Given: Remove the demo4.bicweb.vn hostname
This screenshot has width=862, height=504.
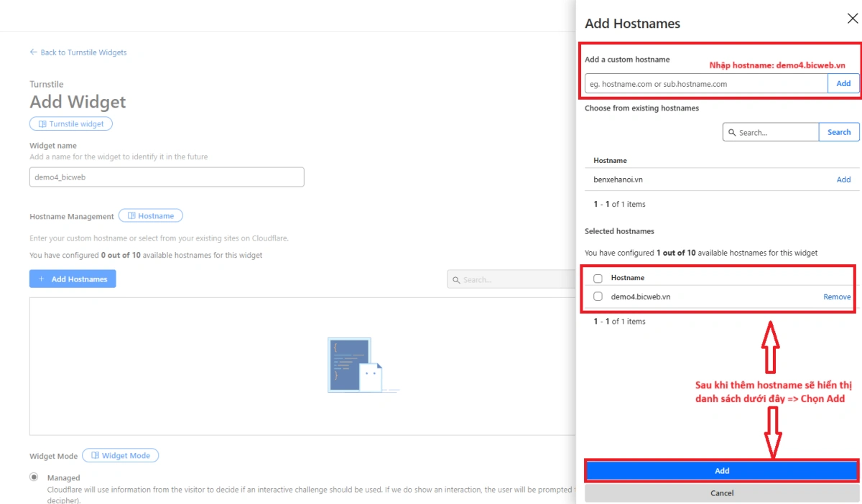Looking at the screenshot, I should (837, 297).
